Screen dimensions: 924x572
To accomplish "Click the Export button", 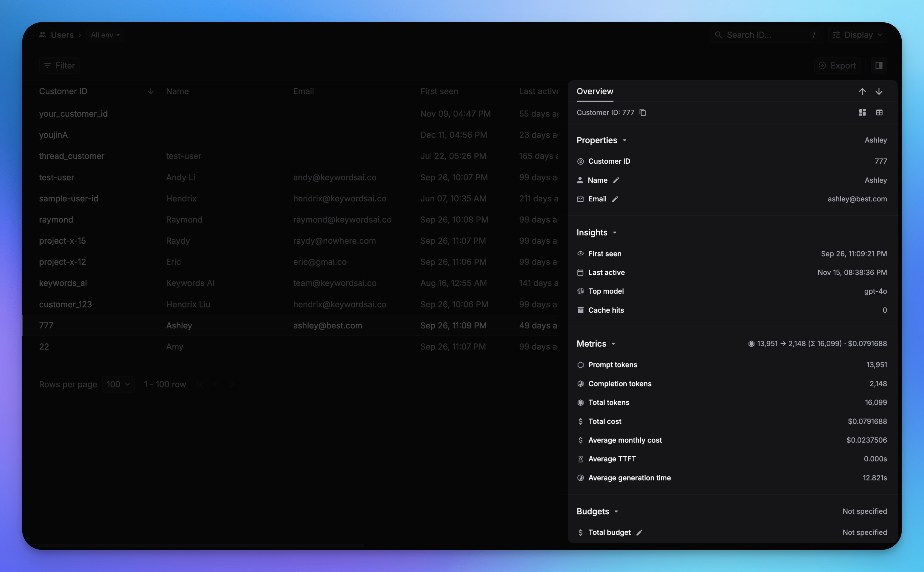I will tap(837, 66).
